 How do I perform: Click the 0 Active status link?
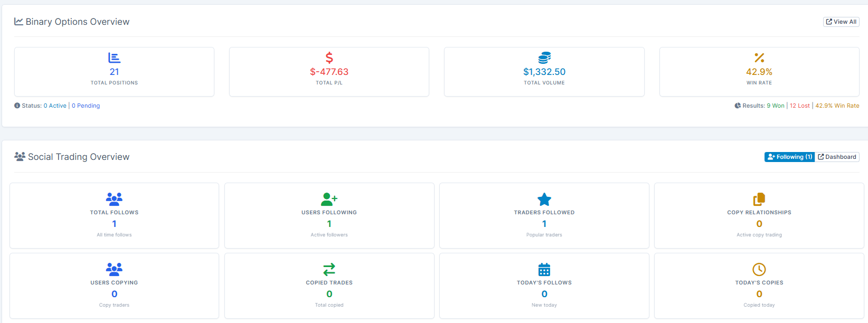55,106
